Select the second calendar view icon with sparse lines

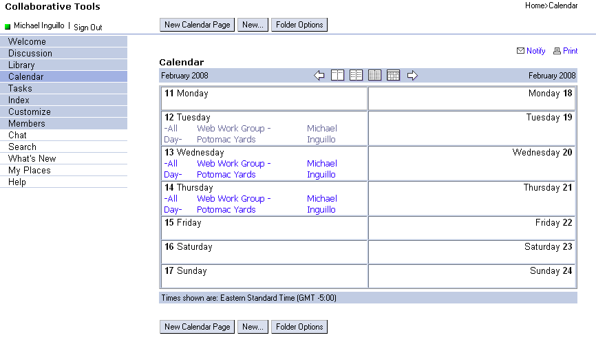click(356, 76)
